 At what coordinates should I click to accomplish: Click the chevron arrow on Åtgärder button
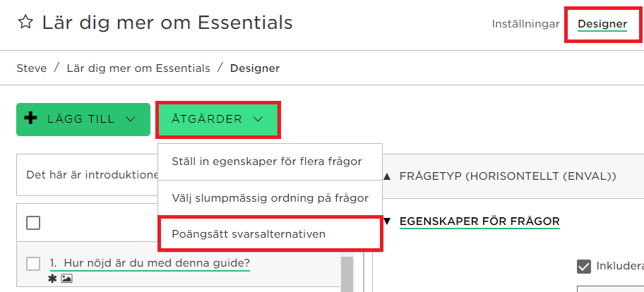point(258,119)
